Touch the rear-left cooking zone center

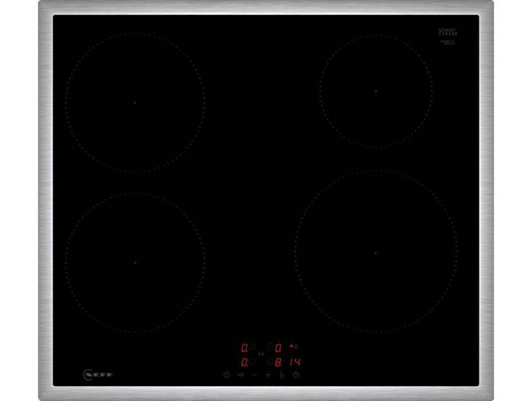[x=135, y=102]
